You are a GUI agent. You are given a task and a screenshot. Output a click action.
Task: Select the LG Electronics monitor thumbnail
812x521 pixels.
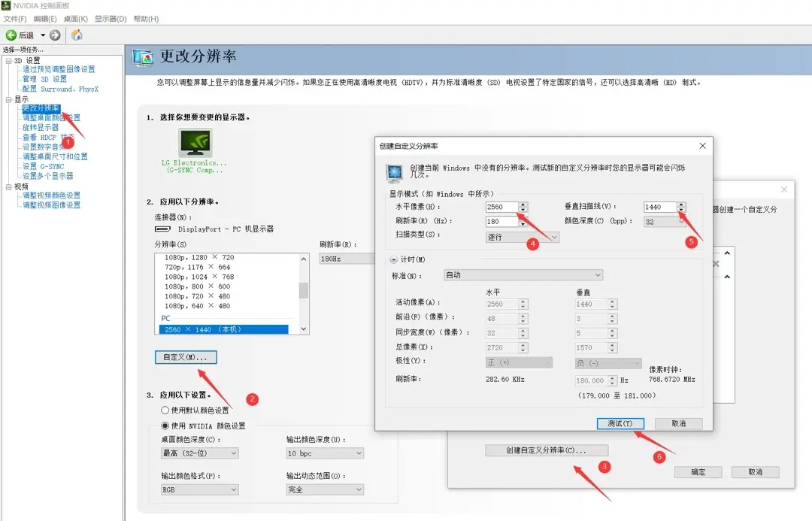195,142
